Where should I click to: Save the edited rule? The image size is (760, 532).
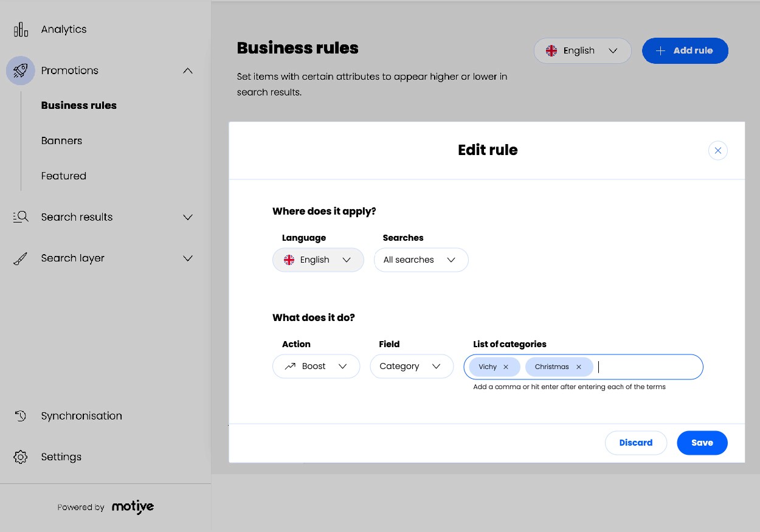[x=702, y=443]
